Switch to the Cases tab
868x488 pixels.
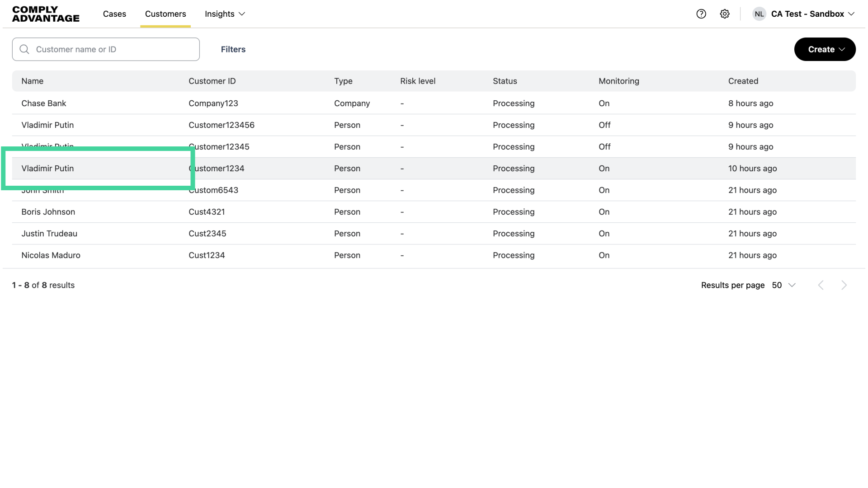(114, 14)
